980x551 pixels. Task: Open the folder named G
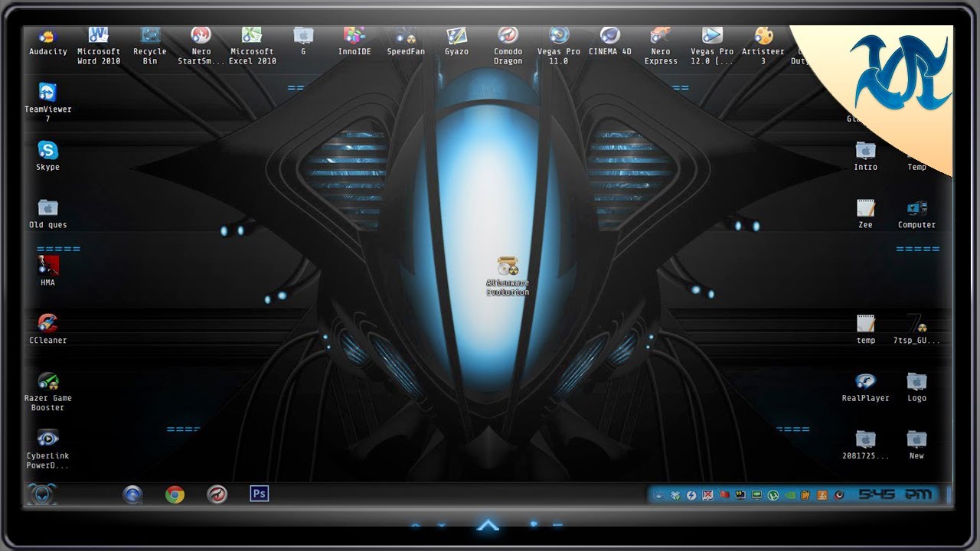tap(303, 41)
